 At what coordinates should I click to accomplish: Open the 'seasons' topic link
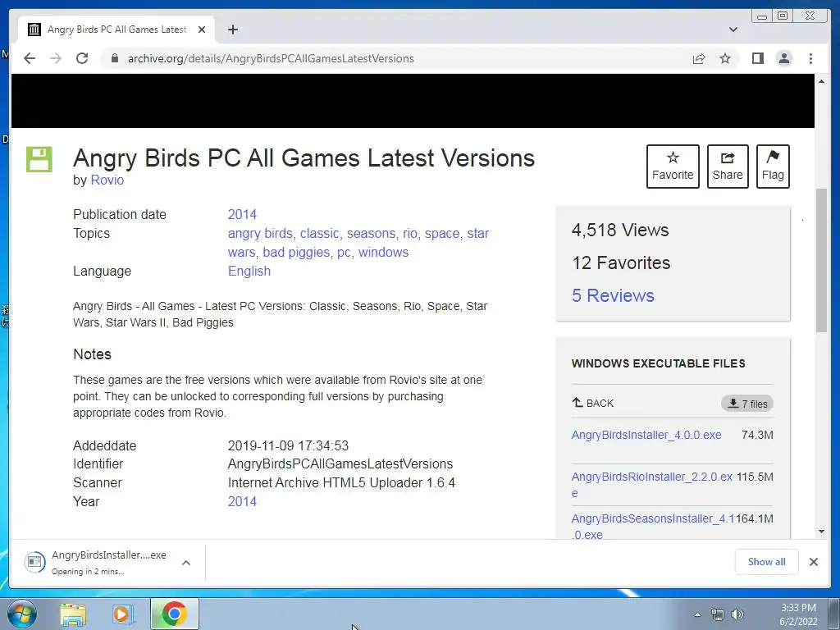371,234
